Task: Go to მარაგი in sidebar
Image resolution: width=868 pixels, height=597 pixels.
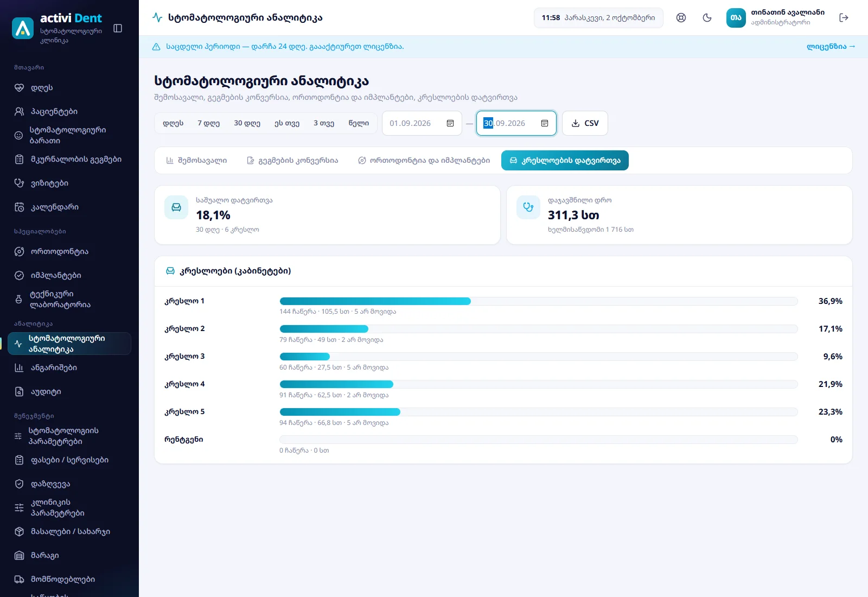Action: pyautogui.click(x=69, y=556)
